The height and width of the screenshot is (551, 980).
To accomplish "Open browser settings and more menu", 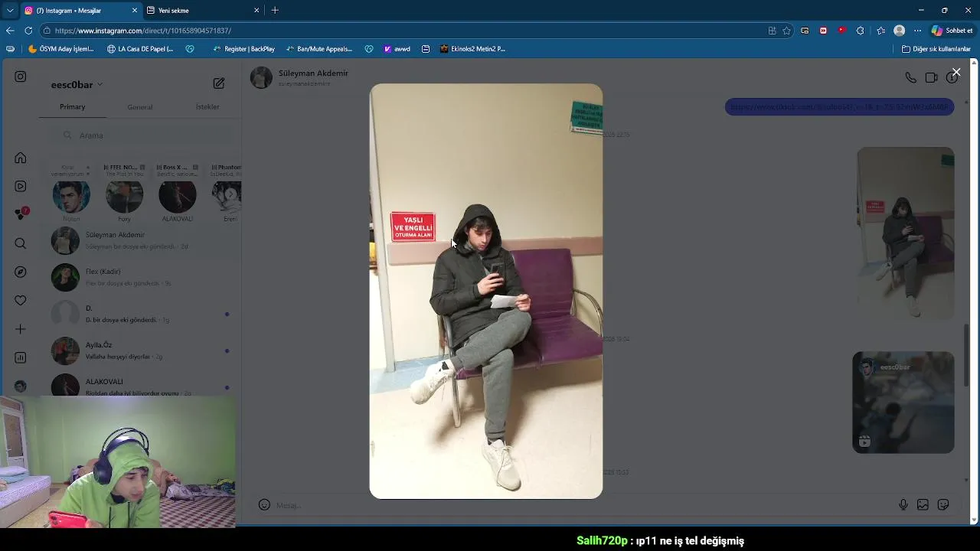I will coord(918,31).
